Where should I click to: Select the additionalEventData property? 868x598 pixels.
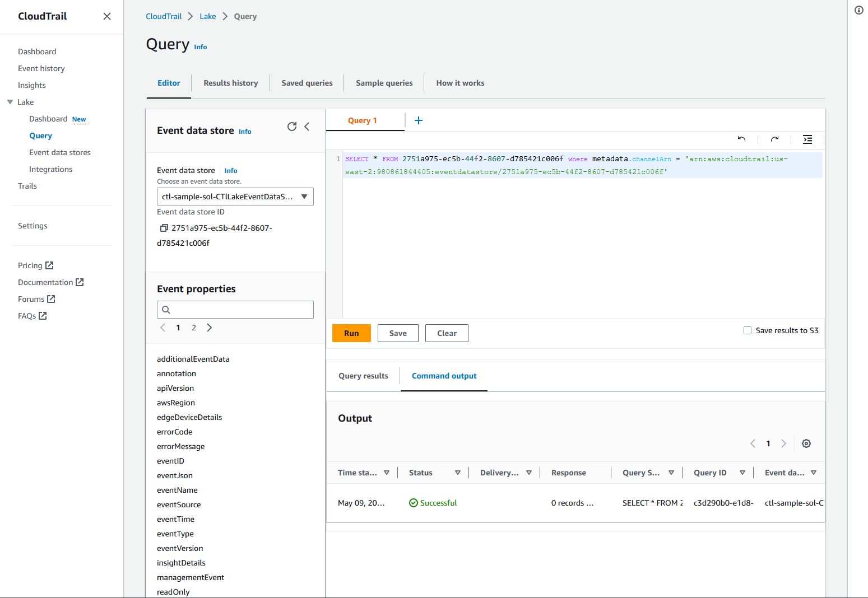(193, 359)
